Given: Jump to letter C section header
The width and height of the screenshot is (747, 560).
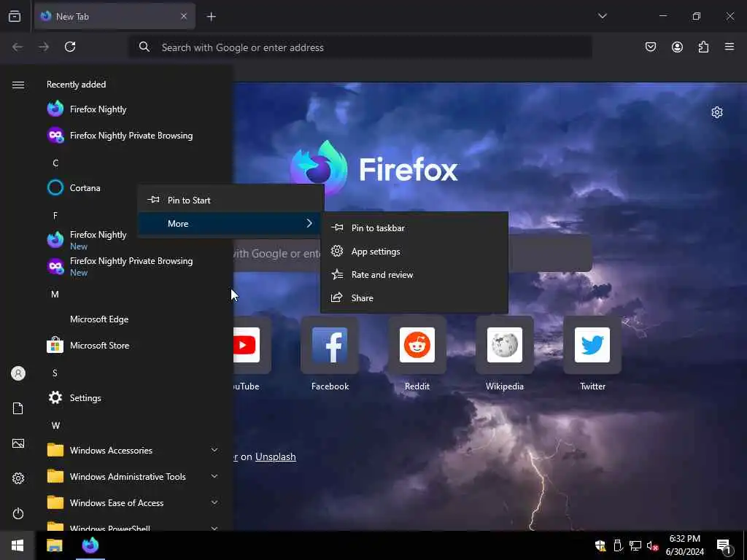Looking at the screenshot, I should pos(55,163).
